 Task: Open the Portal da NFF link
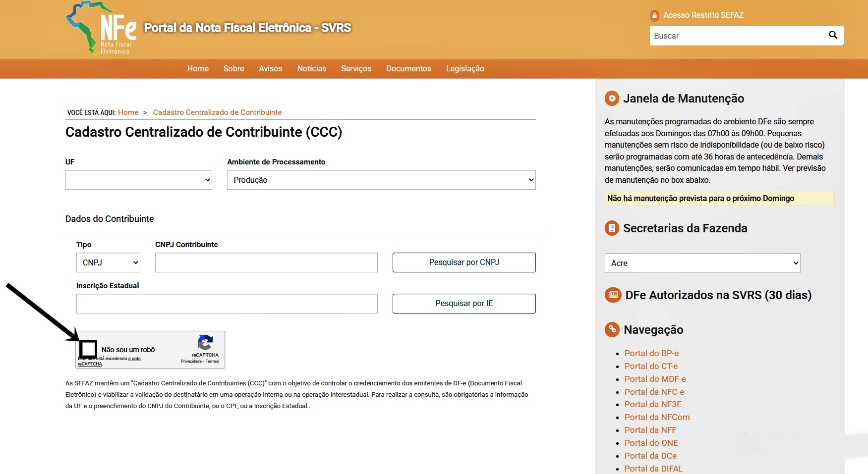click(650, 430)
